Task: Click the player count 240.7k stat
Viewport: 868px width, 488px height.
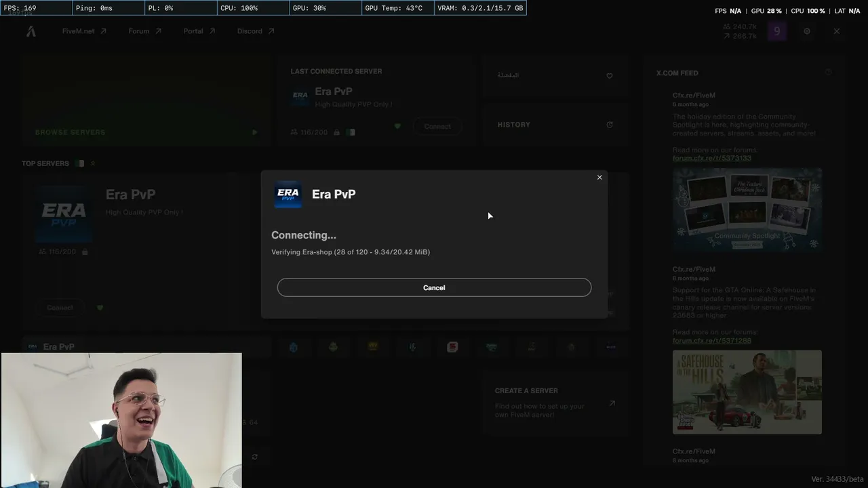Action: (740, 26)
